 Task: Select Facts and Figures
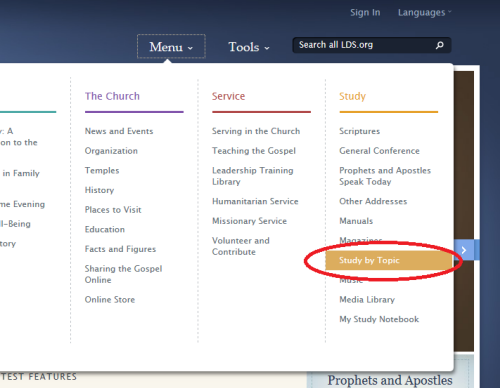click(x=120, y=249)
